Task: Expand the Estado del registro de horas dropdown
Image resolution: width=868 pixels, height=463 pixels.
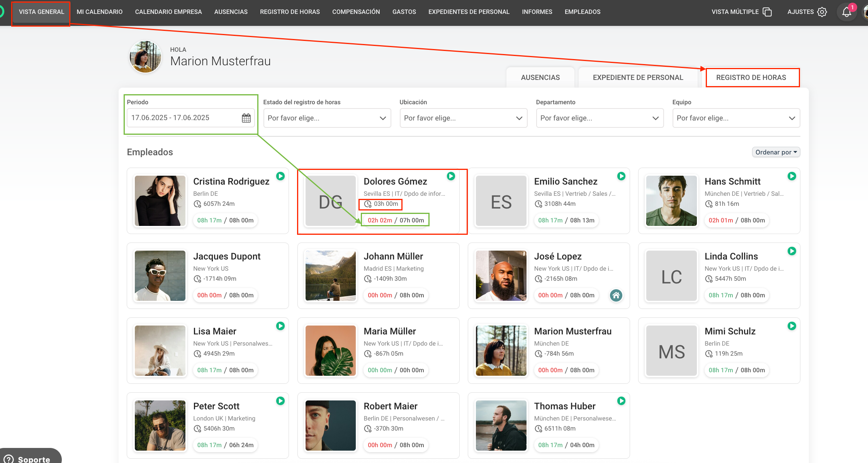Action: coord(327,118)
